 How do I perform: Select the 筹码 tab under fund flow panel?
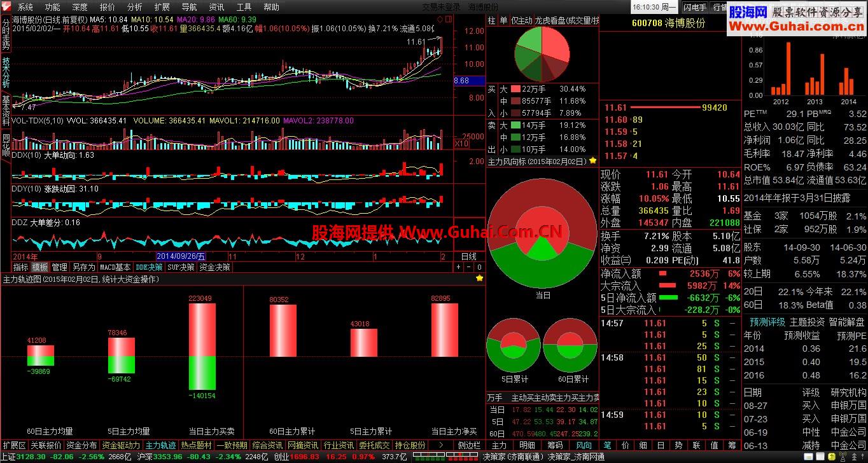pyautogui.click(x=555, y=445)
